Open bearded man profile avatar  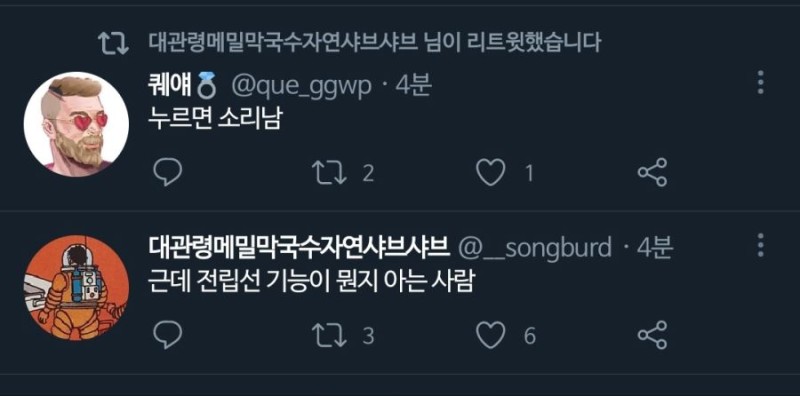click(76, 124)
